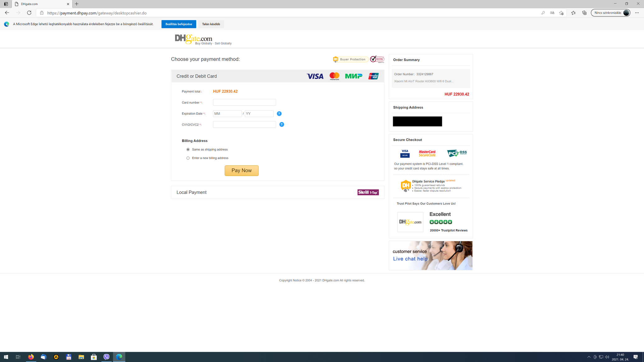
Task: Show hidden system tray icons
Action: [589, 357]
